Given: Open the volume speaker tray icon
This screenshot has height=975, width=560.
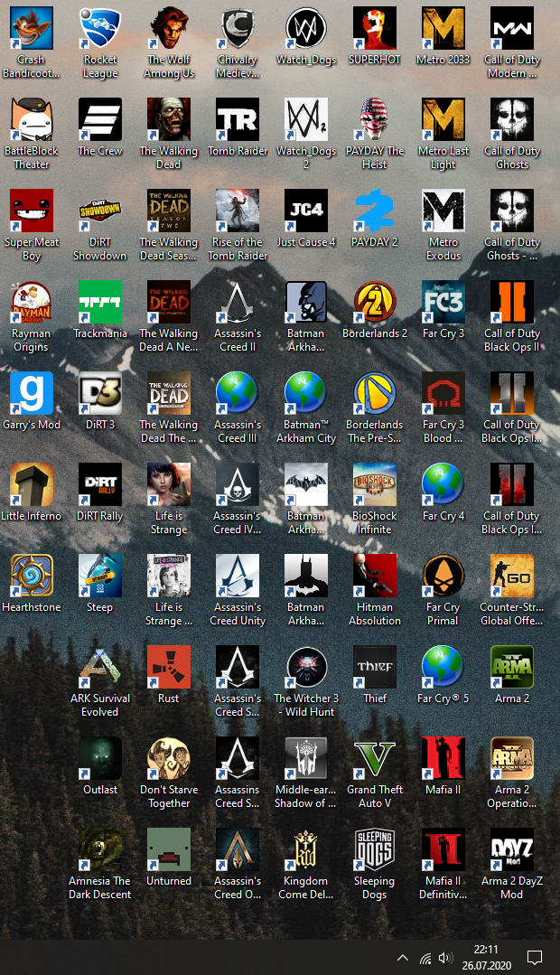Looking at the screenshot, I should [x=445, y=958].
